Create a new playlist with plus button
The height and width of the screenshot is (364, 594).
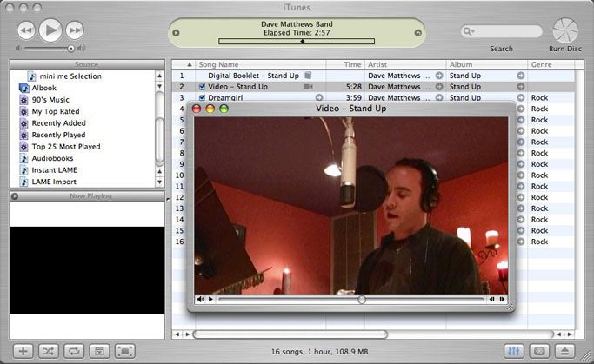(23, 351)
